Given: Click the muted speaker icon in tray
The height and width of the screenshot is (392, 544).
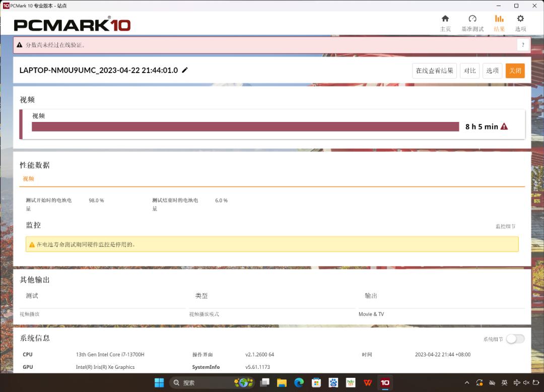Looking at the screenshot, I should coord(526,382).
